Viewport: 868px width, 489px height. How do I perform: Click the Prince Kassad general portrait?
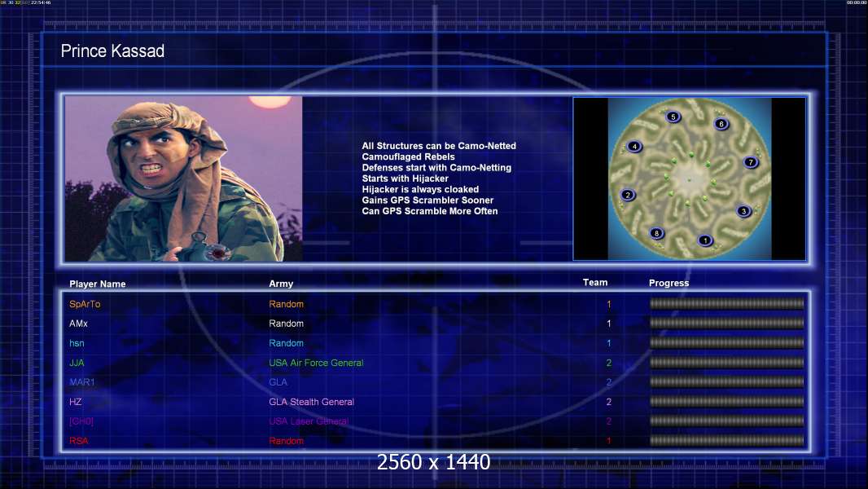[x=184, y=178]
